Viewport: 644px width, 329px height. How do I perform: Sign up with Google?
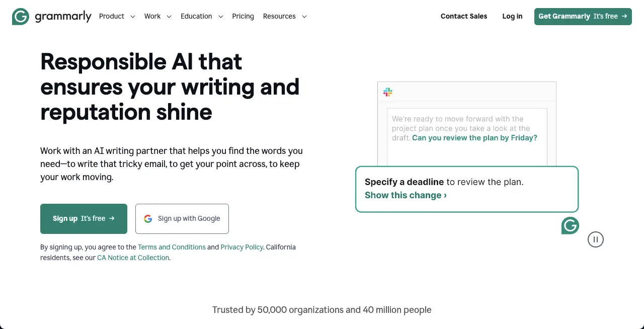[182, 219]
